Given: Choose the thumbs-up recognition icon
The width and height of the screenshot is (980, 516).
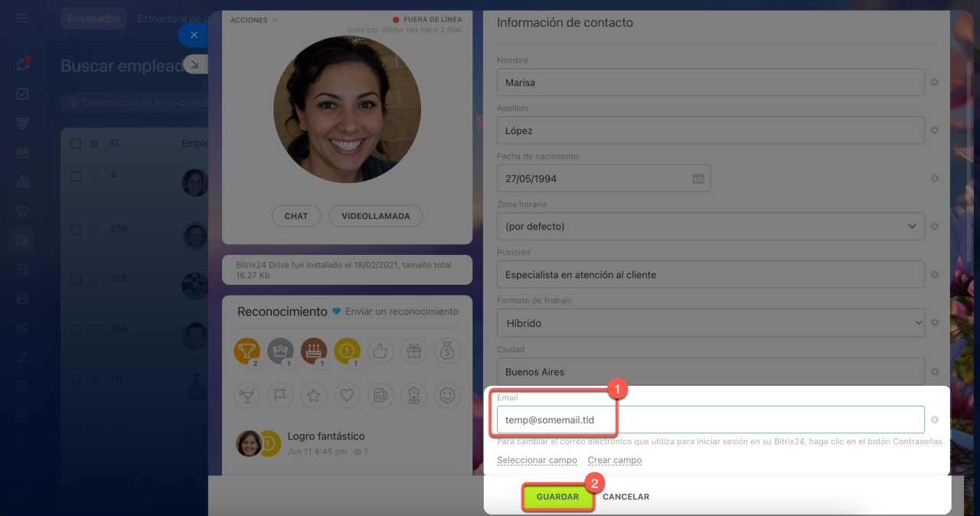Looking at the screenshot, I should (x=381, y=351).
